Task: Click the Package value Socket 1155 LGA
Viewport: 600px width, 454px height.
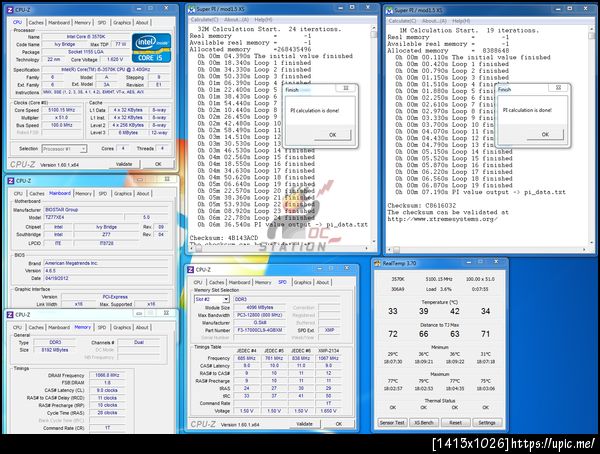Action: 86,52
